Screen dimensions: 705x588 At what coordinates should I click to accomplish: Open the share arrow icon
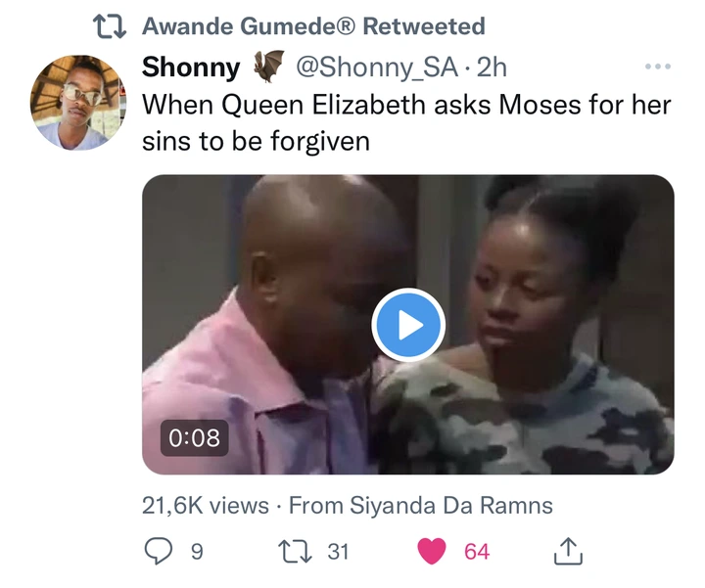click(568, 551)
